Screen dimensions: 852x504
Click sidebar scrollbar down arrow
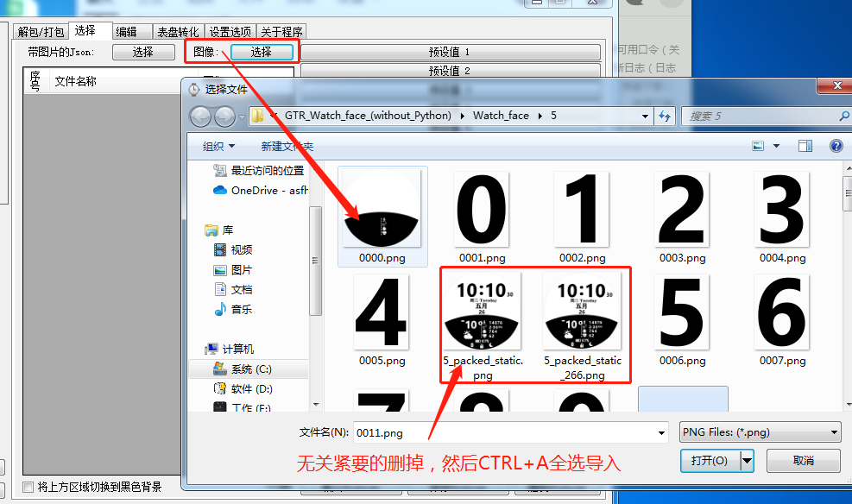(316, 405)
